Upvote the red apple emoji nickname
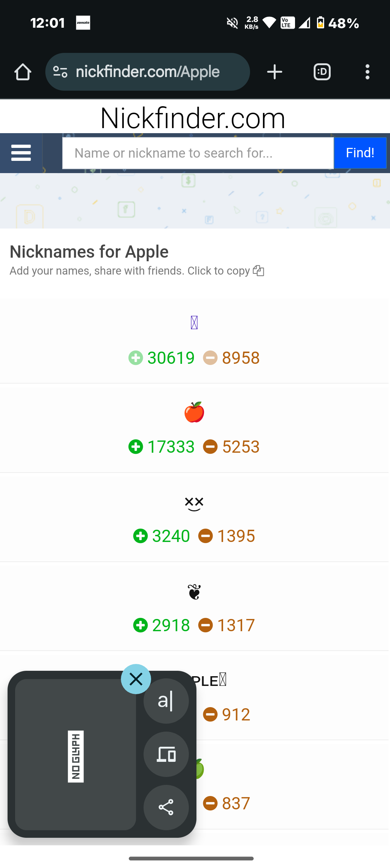The height and width of the screenshot is (868, 390). 136,447
